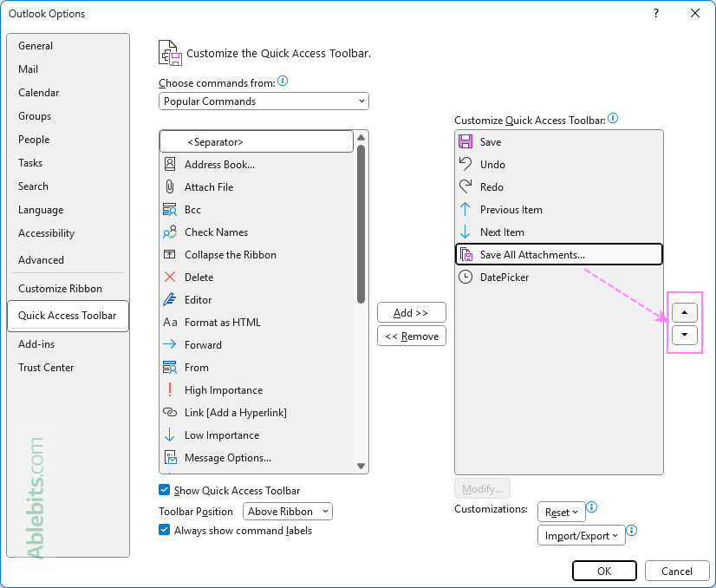Click the Message Options icon
This screenshot has height=588, width=716.
coord(170,457)
